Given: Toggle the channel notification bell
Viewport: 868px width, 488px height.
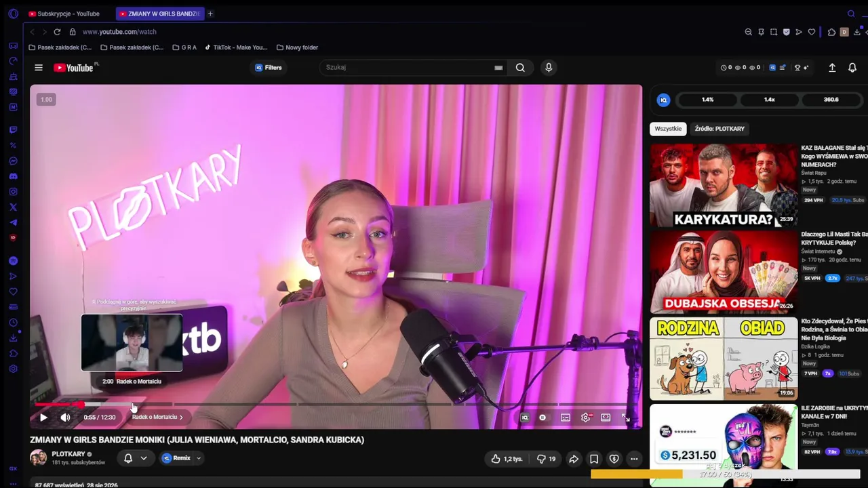Looking at the screenshot, I should pyautogui.click(x=128, y=458).
